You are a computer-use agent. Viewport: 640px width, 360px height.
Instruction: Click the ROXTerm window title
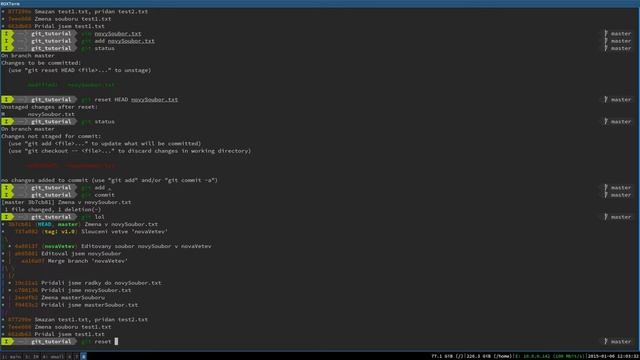[10, 3]
